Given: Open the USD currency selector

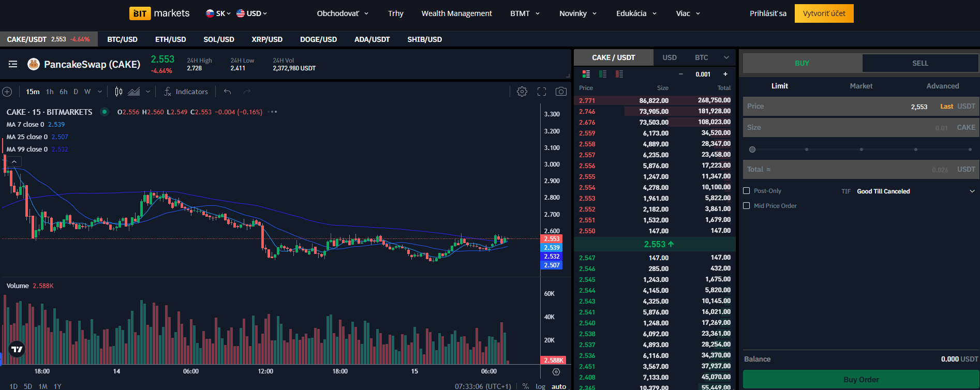Looking at the screenshot, I should (252, 13).
